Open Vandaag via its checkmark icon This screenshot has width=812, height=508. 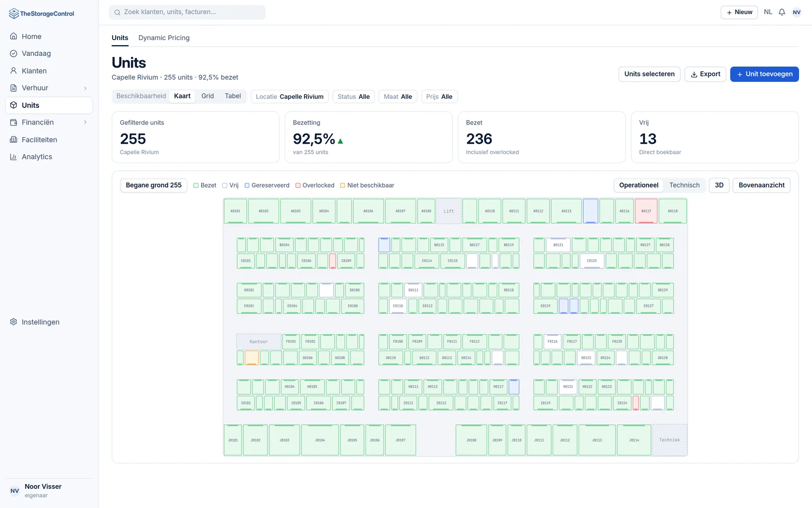pos(14,53)
